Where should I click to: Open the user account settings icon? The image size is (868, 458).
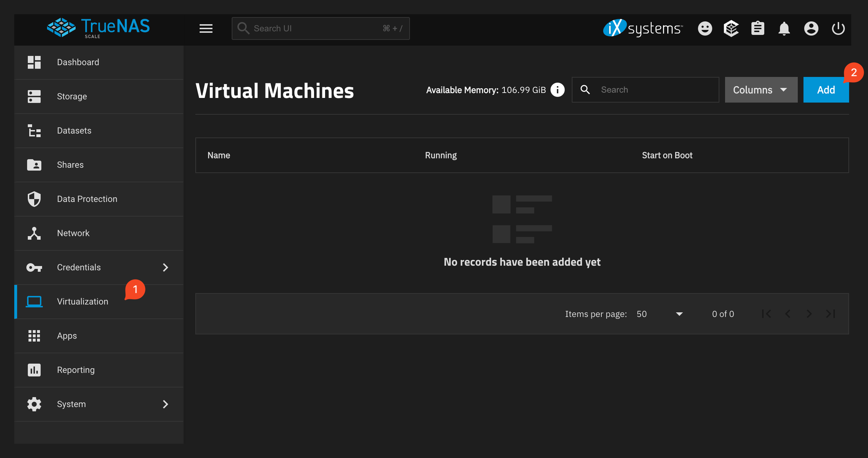coord(811,28)
